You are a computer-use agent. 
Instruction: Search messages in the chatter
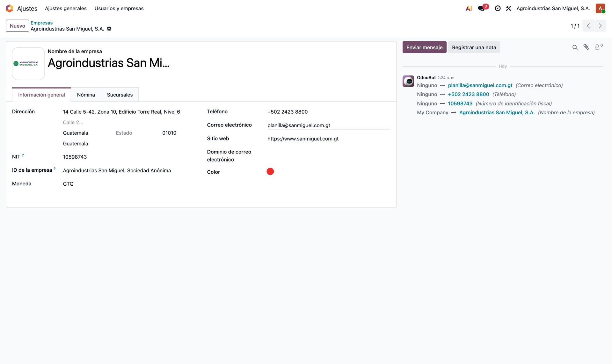pyautogui.click(x=575, y=47)
